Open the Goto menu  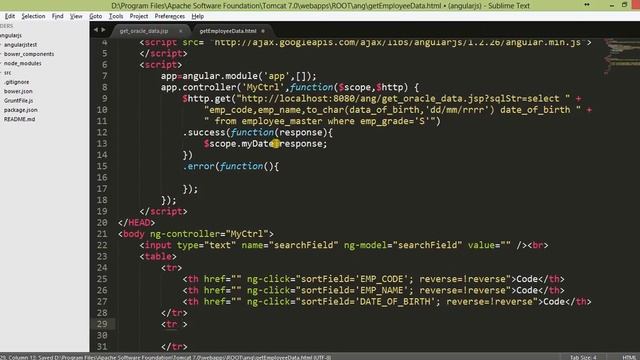pyautogui.click(x=96, y=16)
